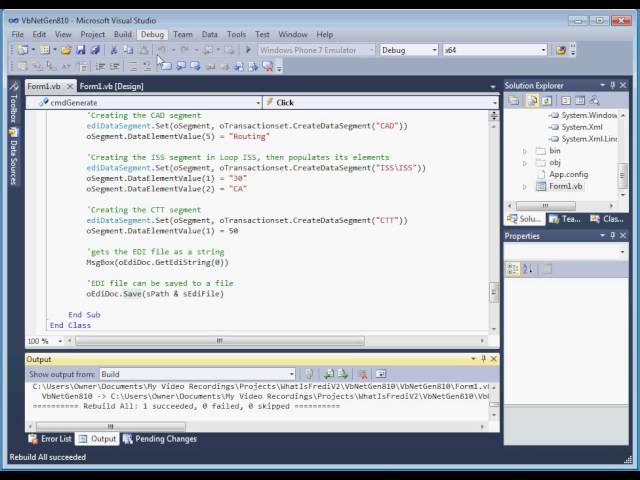Toggle word wrap in the Output window

click(381, 374)
